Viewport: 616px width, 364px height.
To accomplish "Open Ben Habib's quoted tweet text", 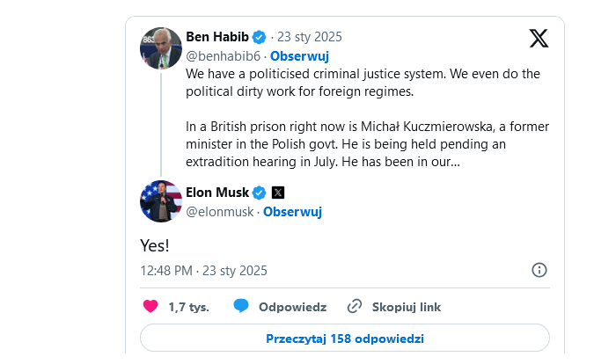I will tap(363, 118).
